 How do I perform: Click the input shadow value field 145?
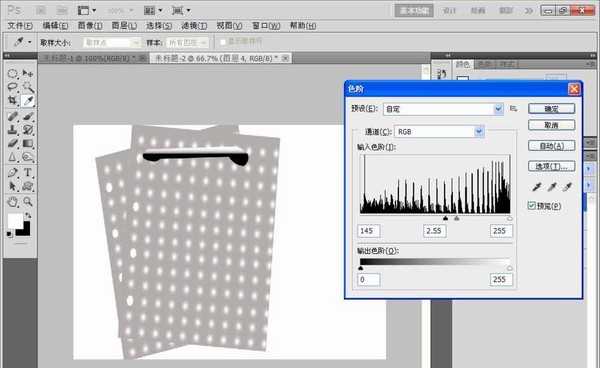click(x=369, y=231)
